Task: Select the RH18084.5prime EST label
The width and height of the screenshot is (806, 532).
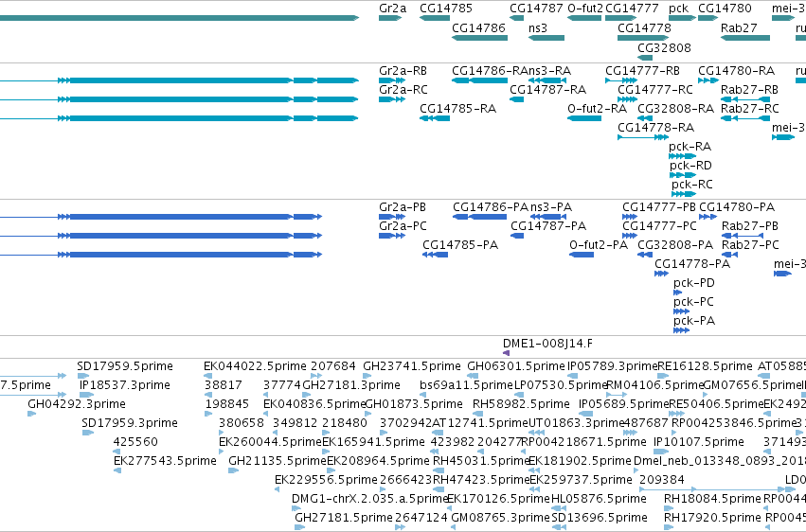Action: (712, 499)
